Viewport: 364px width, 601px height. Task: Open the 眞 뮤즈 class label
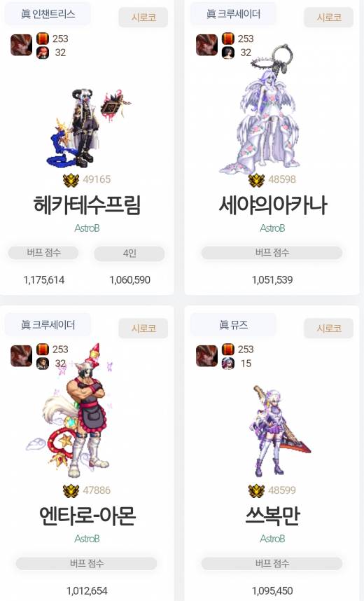[x=233, y=325]
